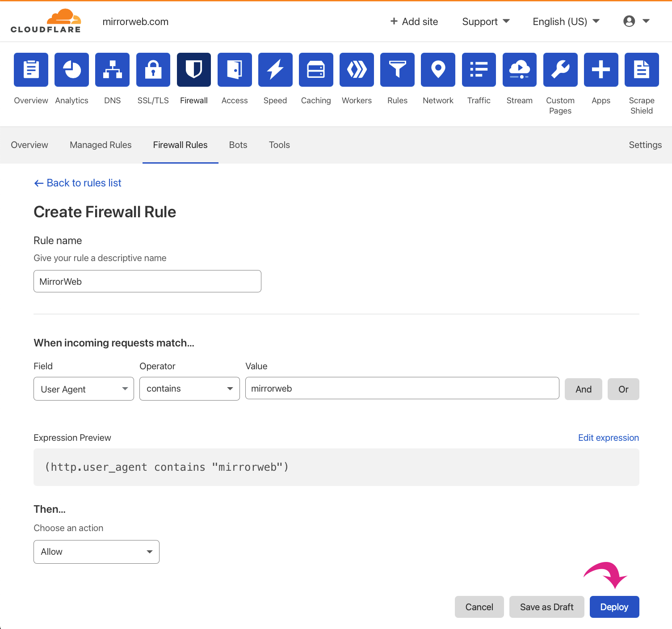Image resolution: width=672 pixels, height=629 pixels.
Task: Switch to the Overview sub-tab
Action: point(29,145)
